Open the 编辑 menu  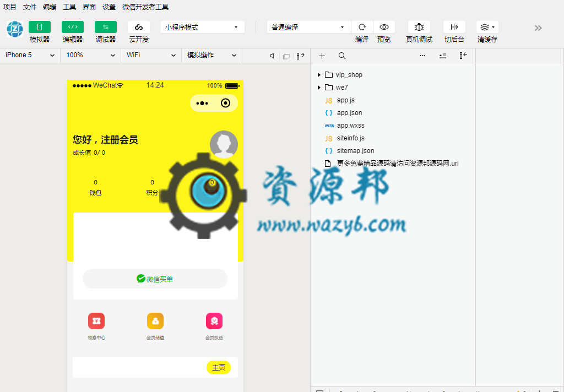(x=50, y=7)
